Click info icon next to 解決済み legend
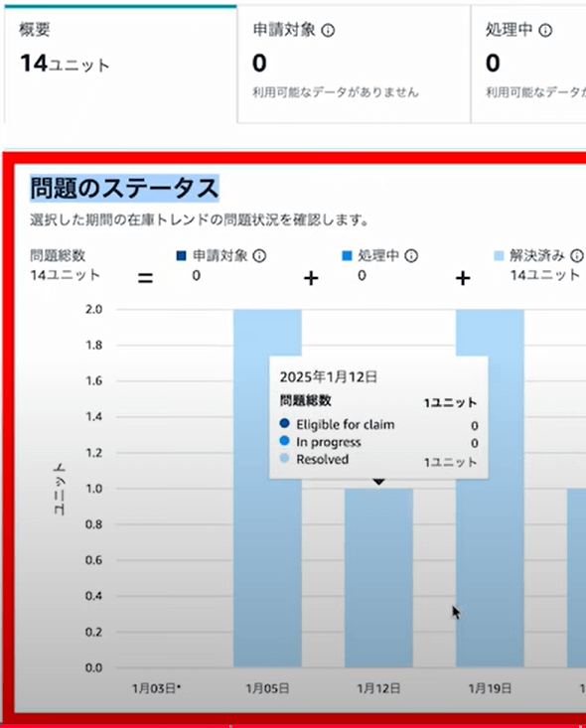This screenshot has width=586, height=728. (x=577, y=256)
